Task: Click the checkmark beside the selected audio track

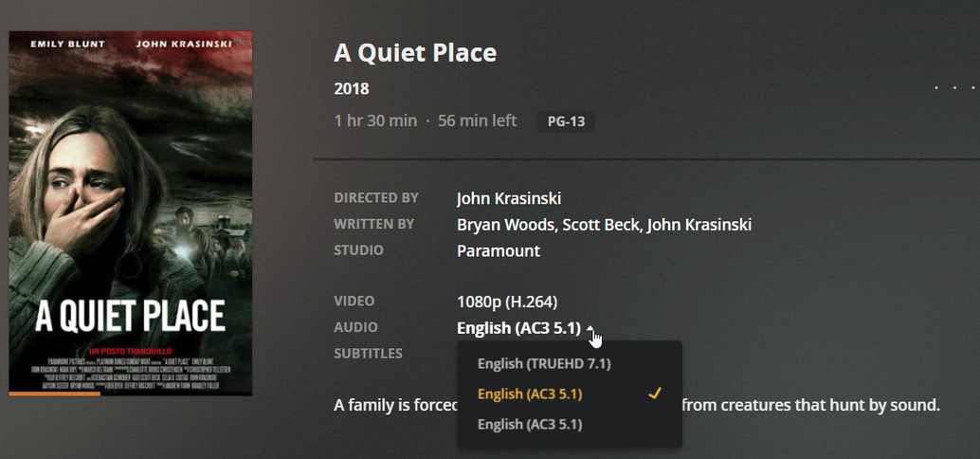Action: click(654, 394)
